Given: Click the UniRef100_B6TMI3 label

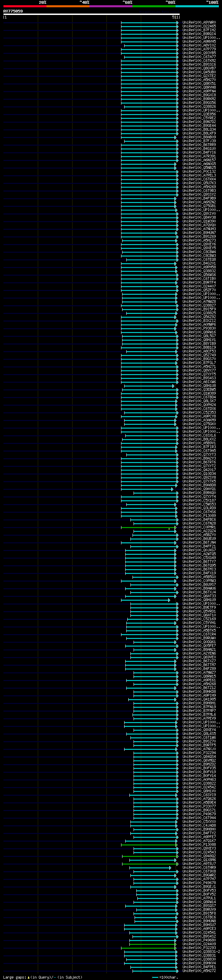Looking at the screenshot, I should (x=199, y=569).
